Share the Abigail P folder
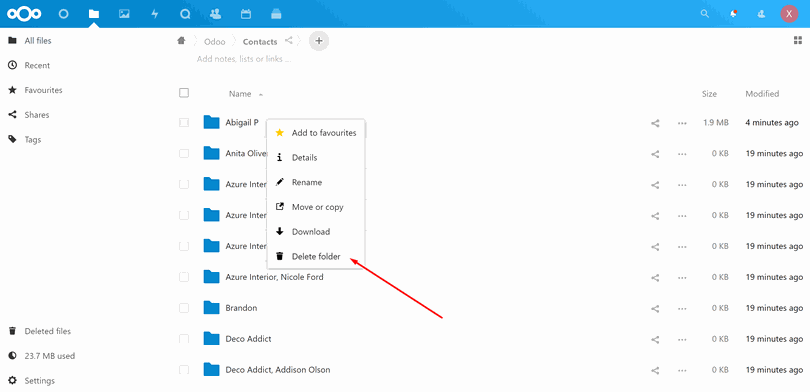 click(x=655, y=123)
